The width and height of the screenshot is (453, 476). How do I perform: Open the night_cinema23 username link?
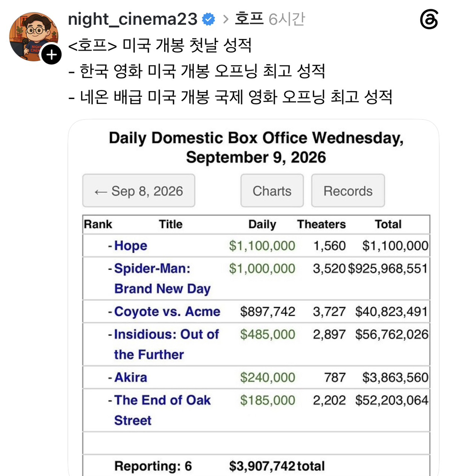132,19
